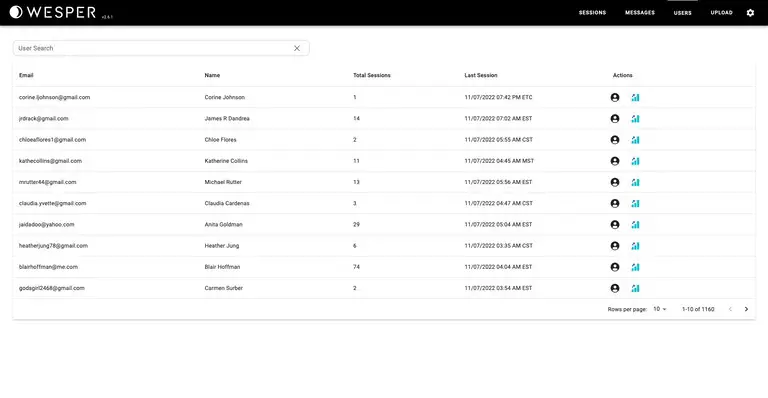Open chart icon for Claudia Cardenas
This screenshot has height=398, width=768.
pyautogui.click(x=635, y=204)
